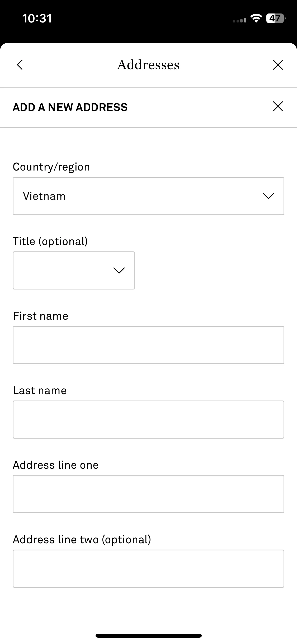This screenshot has width=297, height=644.
Task: Focus the Last name input field
Action: [x=148, y=420]
